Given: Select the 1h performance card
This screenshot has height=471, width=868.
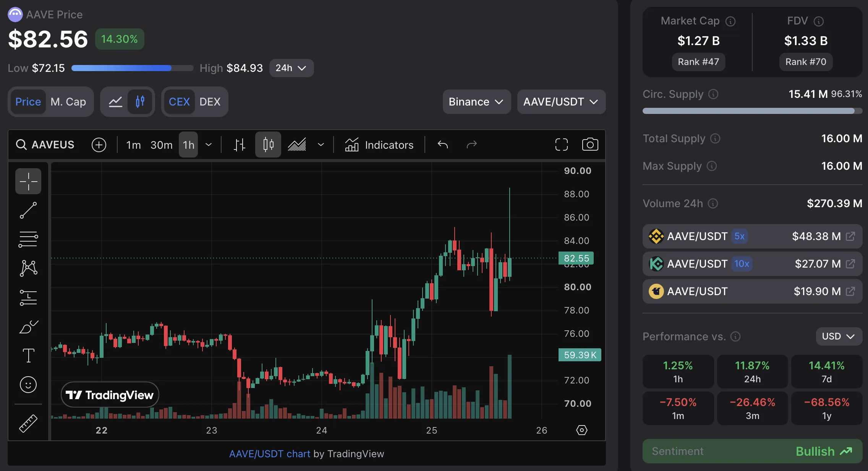Looking at the screenshot, I should click(x=678, y=372).
